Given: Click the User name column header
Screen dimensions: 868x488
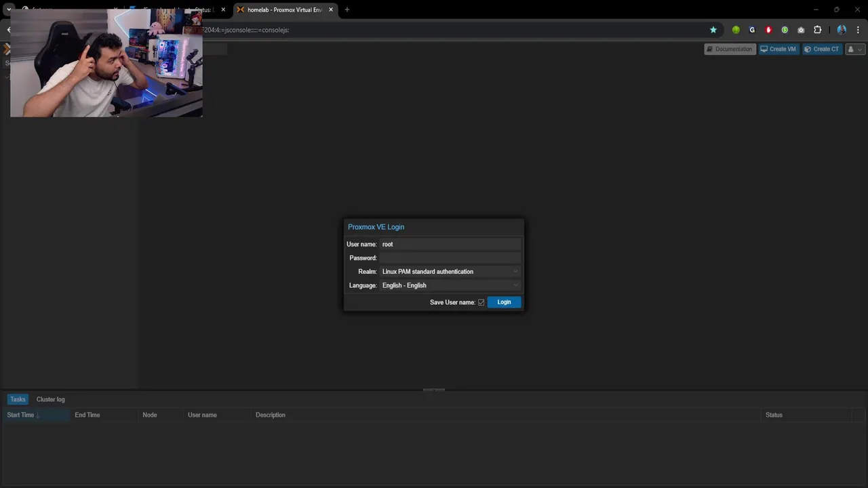Looking at the screenshot, I should (218, 415).
